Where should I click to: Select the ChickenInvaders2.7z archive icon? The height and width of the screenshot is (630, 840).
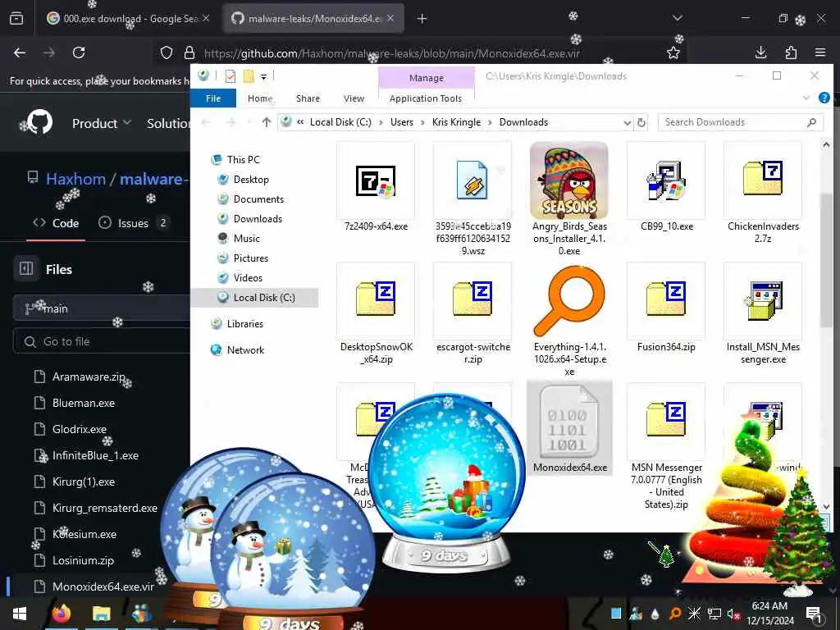763,178
